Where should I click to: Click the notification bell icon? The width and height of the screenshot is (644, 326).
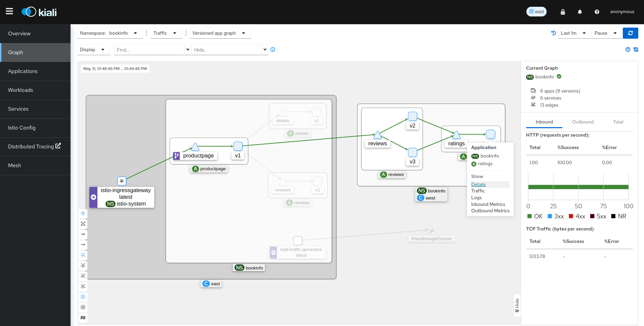click(x=579, y=12)
